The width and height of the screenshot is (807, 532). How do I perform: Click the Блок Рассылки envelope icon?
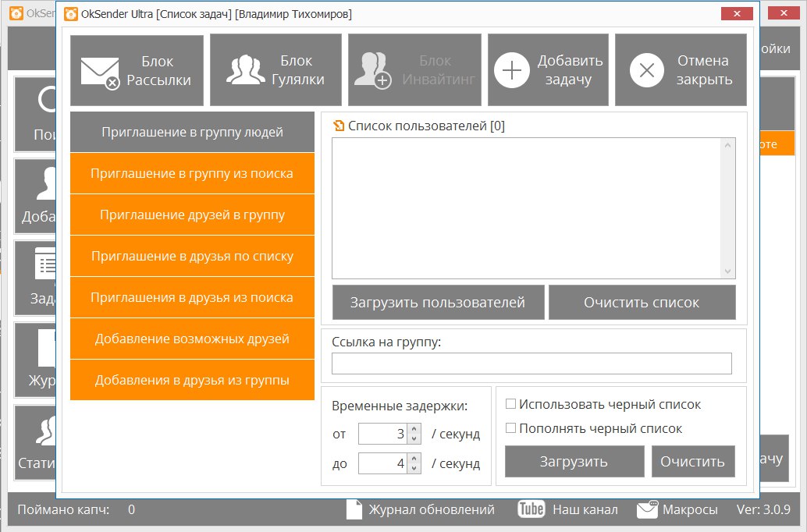pyautogui.click(x=100, y=72)
